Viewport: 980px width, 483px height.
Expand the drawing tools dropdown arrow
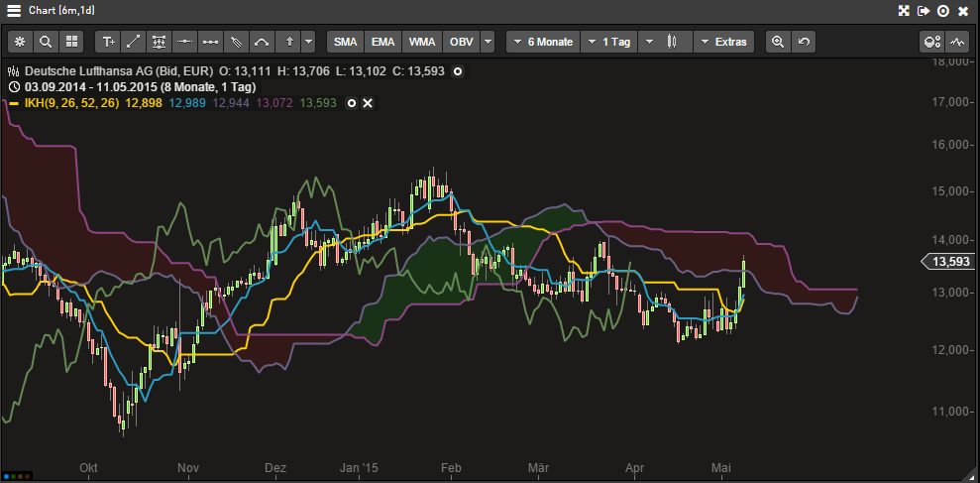(309, 42)
